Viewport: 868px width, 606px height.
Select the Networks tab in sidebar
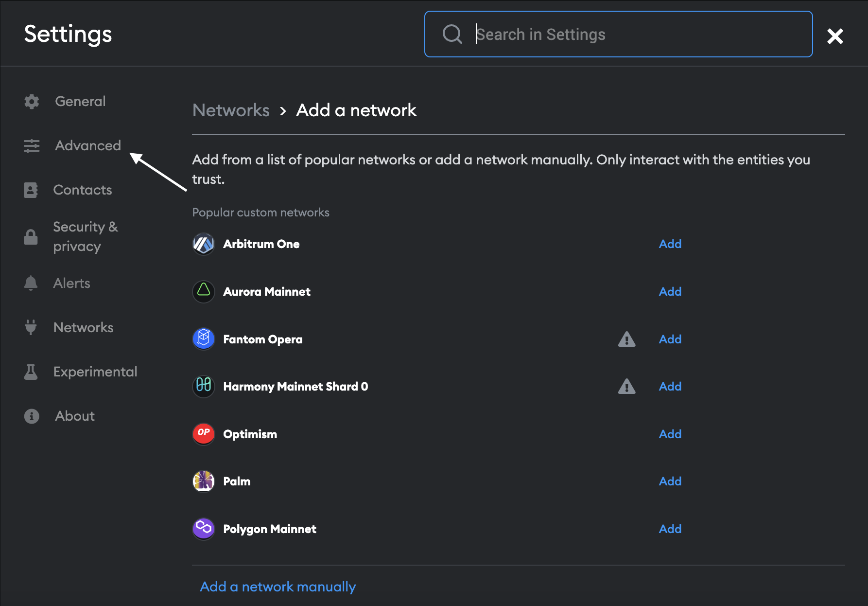83,327
